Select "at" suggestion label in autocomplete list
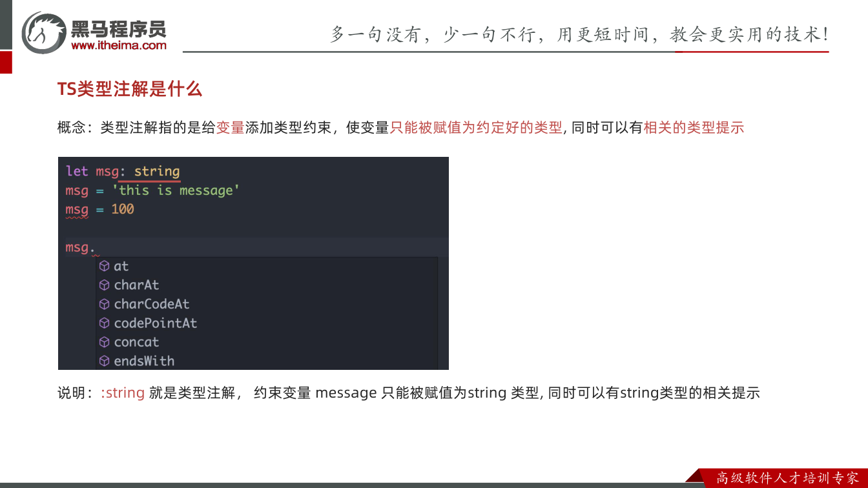868x488 pixels. pyautogui.click(x=121, y=266)
